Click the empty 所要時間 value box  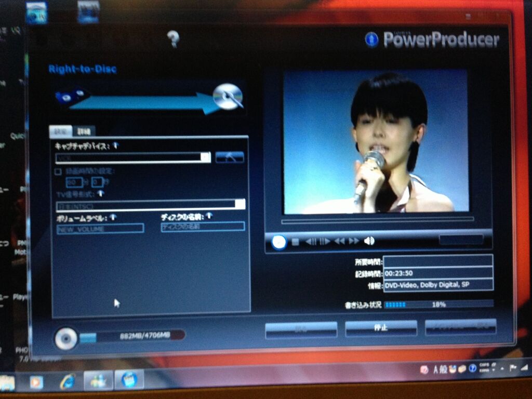pos(438,261)
